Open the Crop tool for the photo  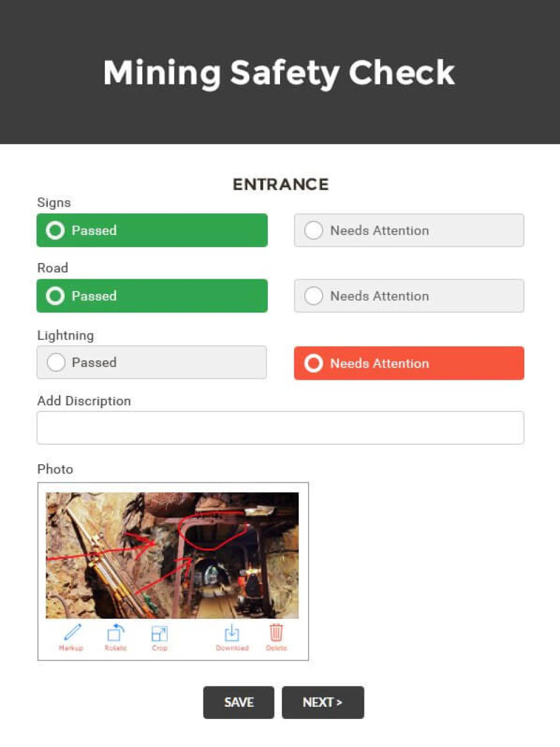[x=159, y=632]
